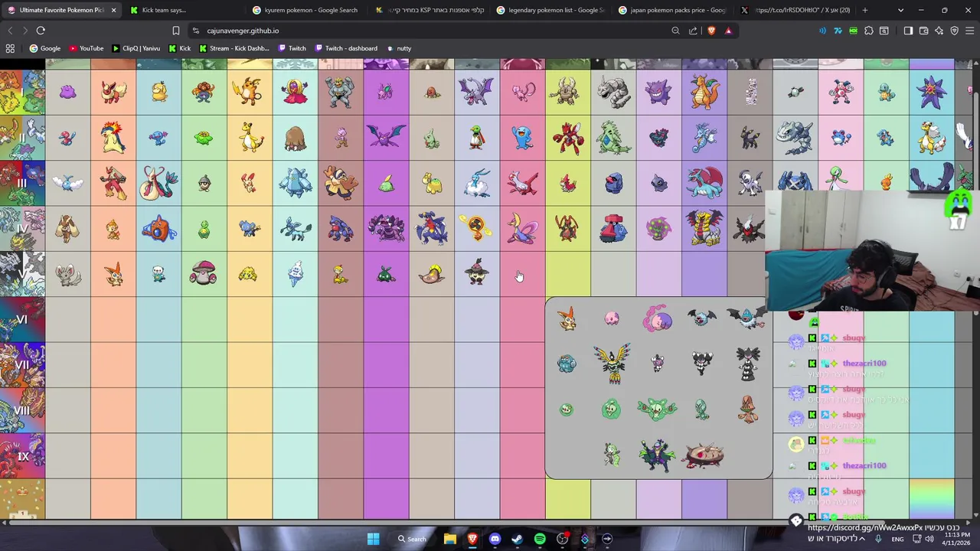Open the browser main menu

[969, 31]
